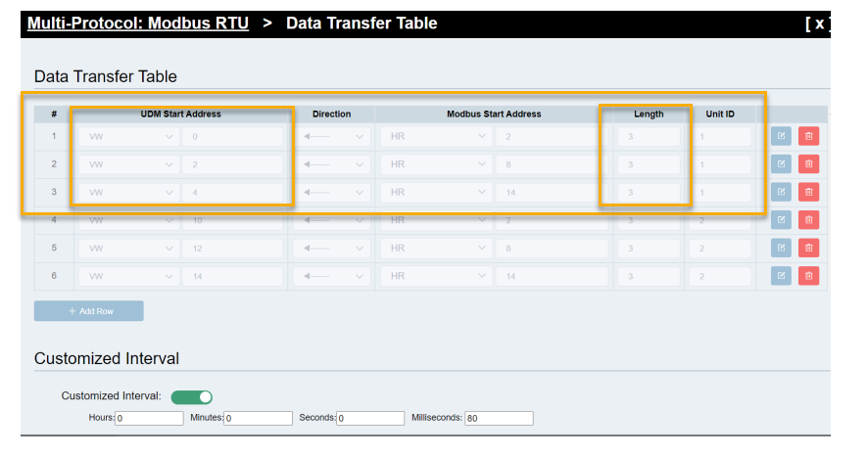Click the Seconds input field
This screenshot has height=458, width=868.
tap(370, 418)
